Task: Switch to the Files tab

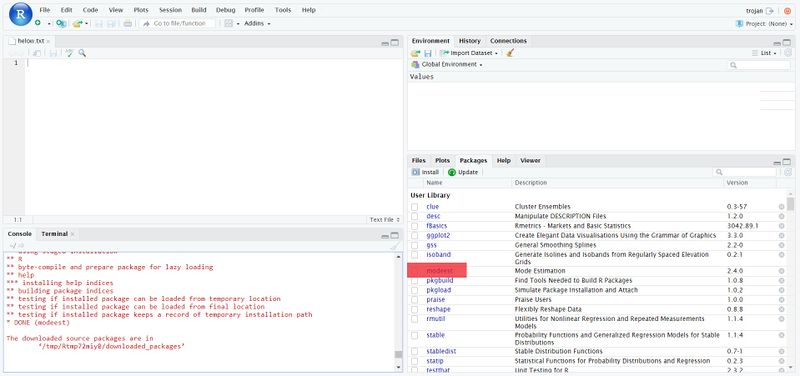Action: [x=418, y=160]
